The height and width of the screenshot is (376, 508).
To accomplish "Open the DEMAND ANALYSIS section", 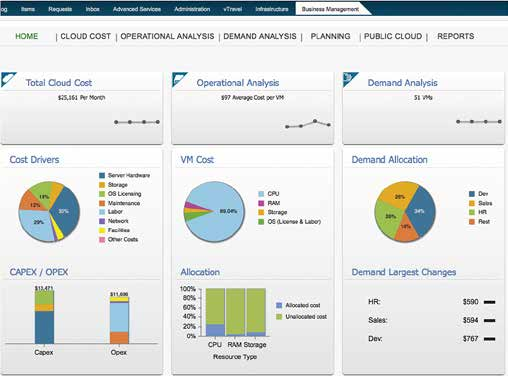I will 260,36.
